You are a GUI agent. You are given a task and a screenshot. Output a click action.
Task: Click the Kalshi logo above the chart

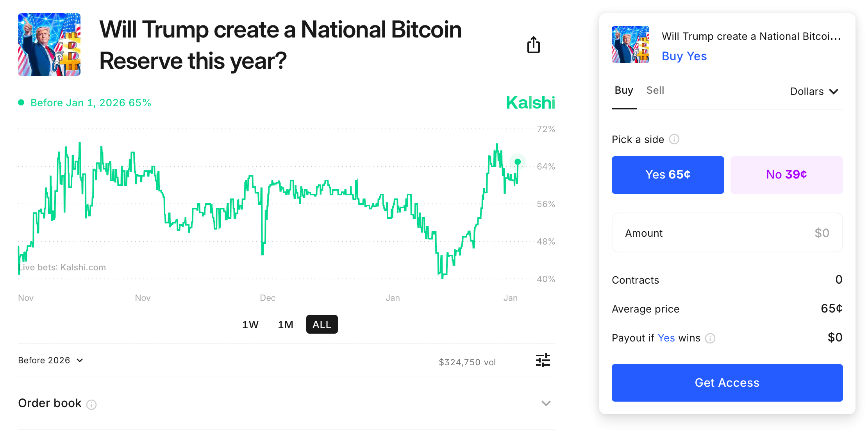coord(530,102)
